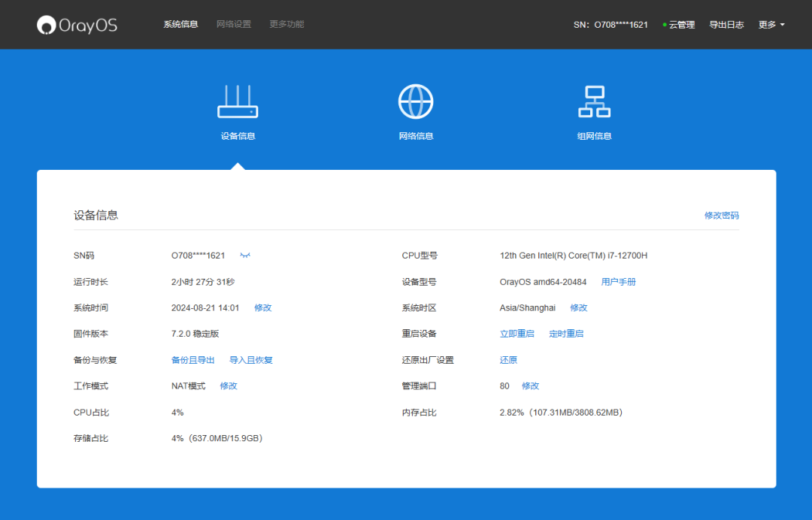Select the 系统信息 tab
The image size is (812, 520).
[x=180, y=23]
